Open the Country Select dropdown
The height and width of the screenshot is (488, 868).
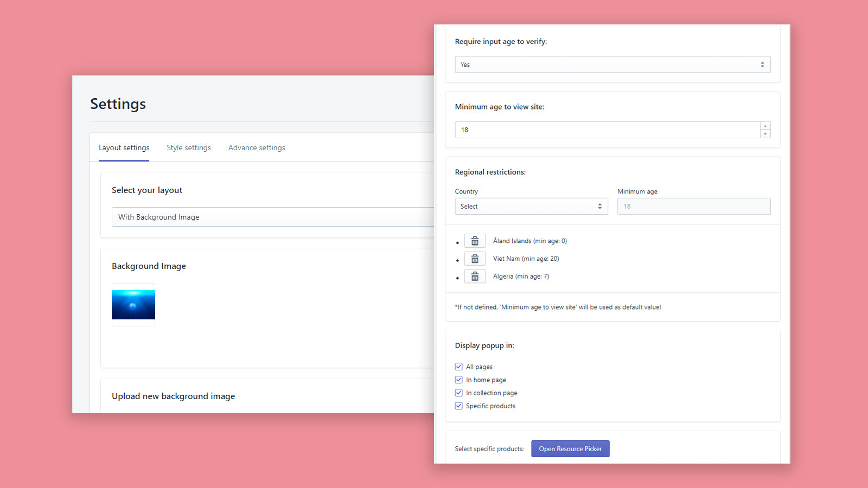[531, 206]
